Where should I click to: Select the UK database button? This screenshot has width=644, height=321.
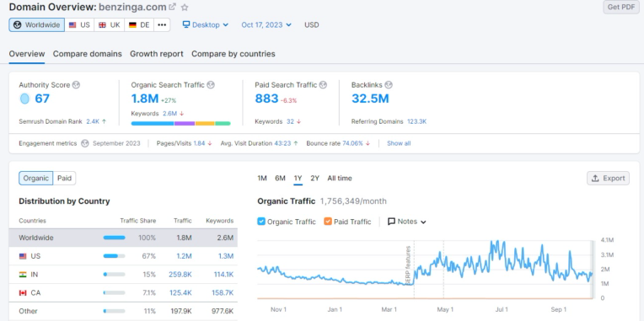[110, 24]
